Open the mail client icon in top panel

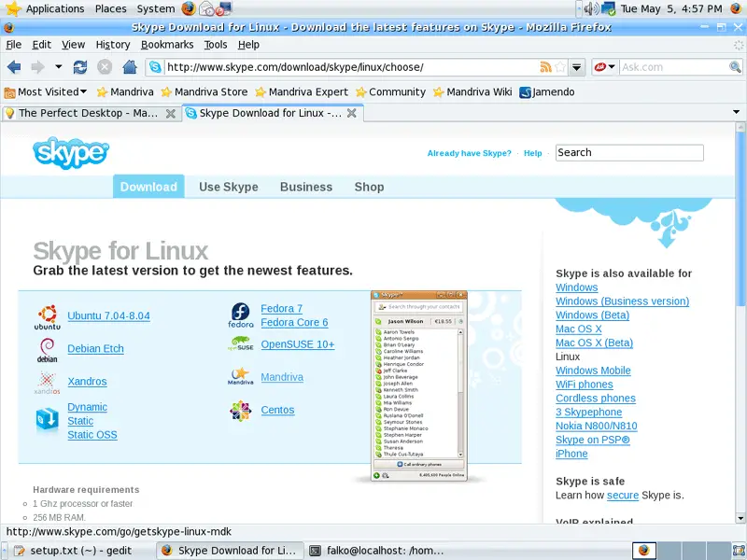(206, 8)
